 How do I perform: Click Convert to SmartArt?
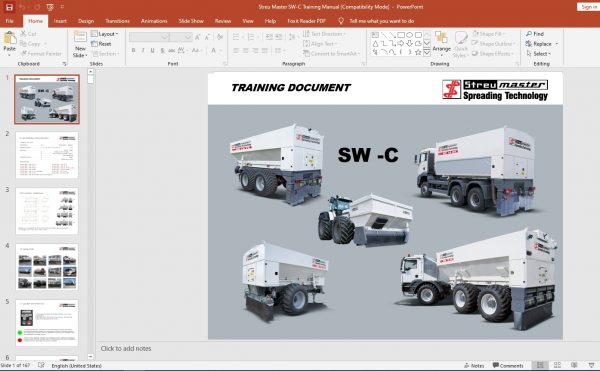point(332,54)
